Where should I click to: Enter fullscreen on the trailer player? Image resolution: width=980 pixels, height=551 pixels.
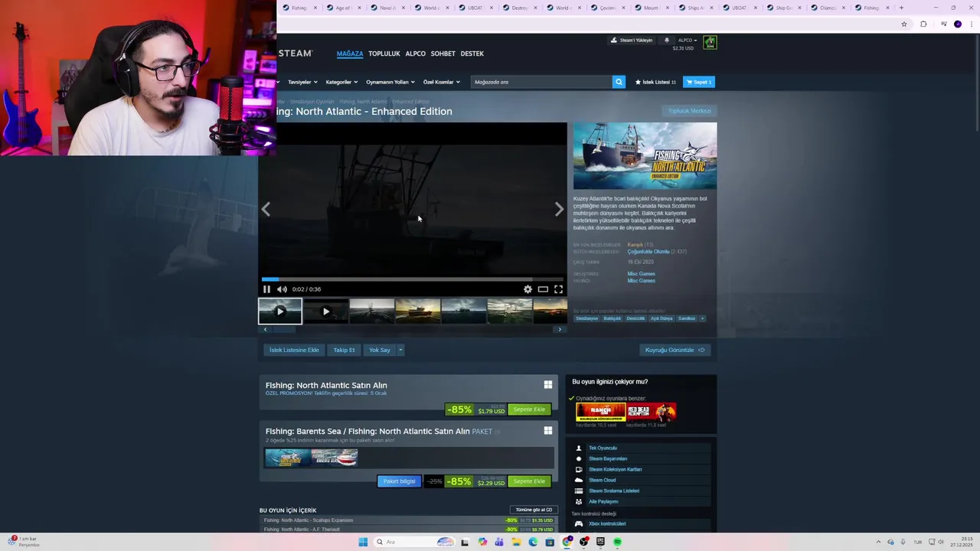(558, 289)
